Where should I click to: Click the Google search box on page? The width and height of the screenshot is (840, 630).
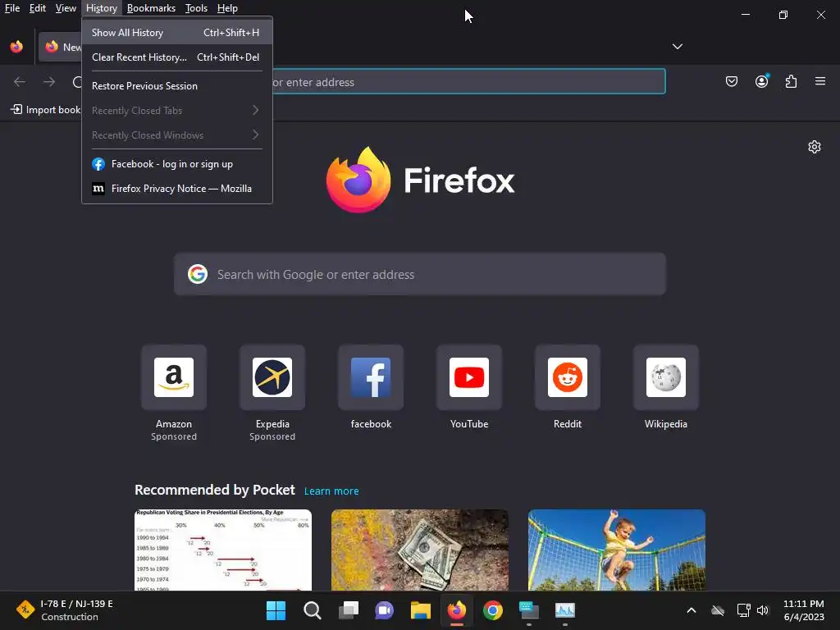[x=420, y=274]
